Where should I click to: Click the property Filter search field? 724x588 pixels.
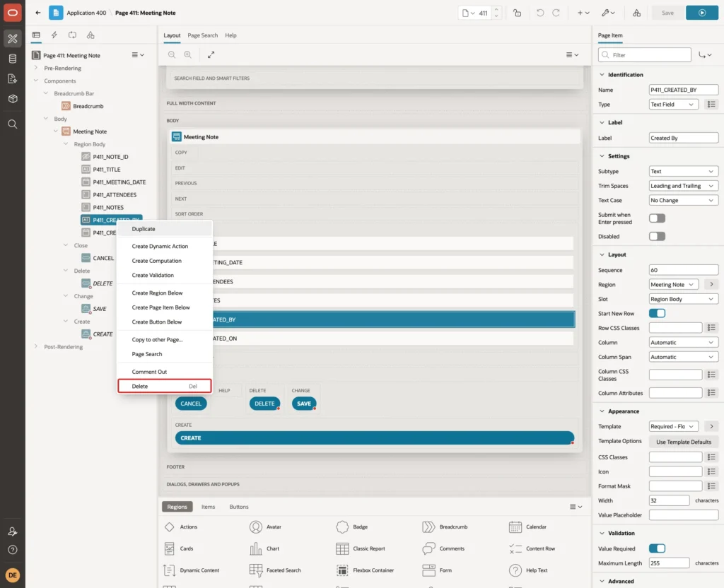[645, 55]
